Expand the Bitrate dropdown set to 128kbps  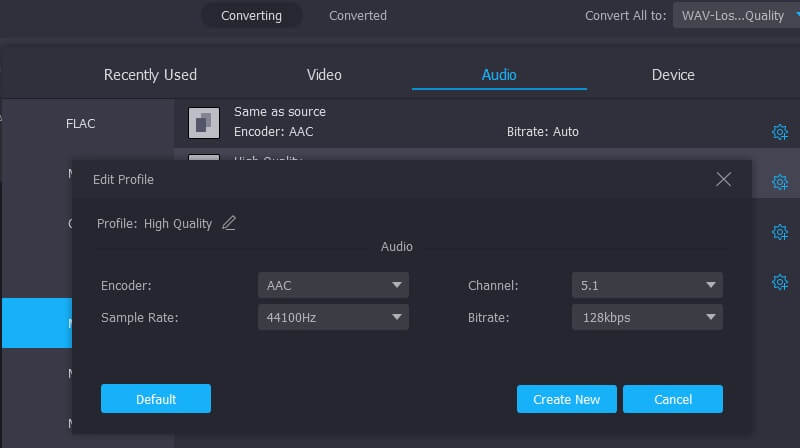[x=646, y=317]
